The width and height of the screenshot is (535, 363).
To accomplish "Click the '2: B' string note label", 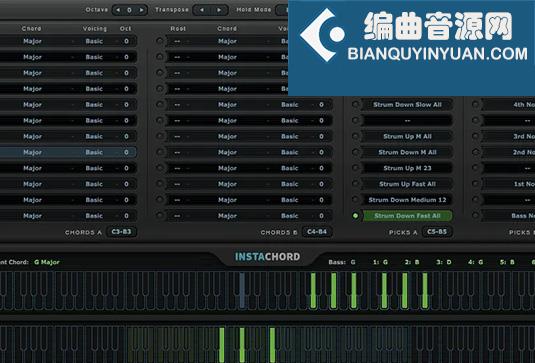I will pyautogui.click(x=412, y=262).
